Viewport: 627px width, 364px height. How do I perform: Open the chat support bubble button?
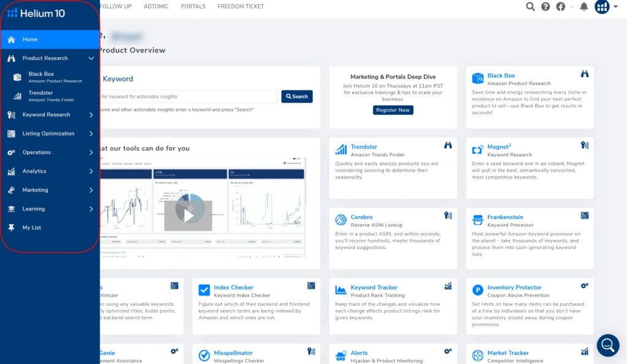[608, 345]
